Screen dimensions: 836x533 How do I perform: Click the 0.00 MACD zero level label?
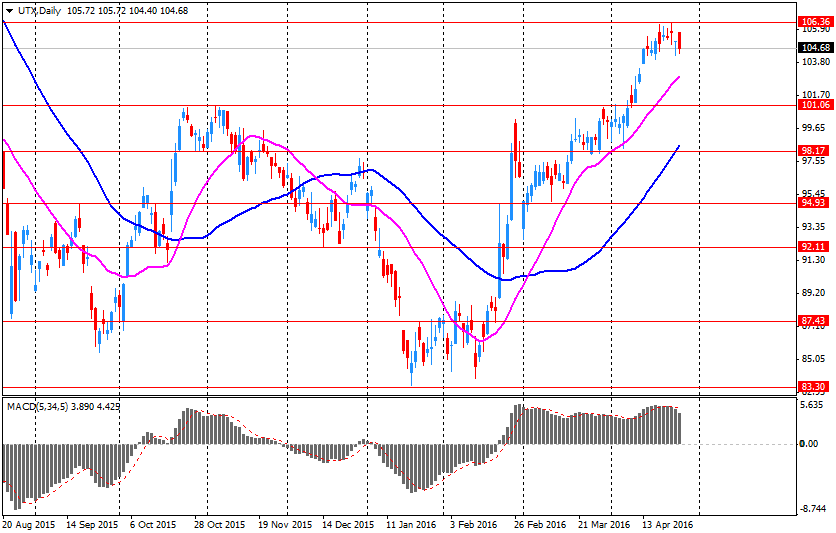(809, 444)
